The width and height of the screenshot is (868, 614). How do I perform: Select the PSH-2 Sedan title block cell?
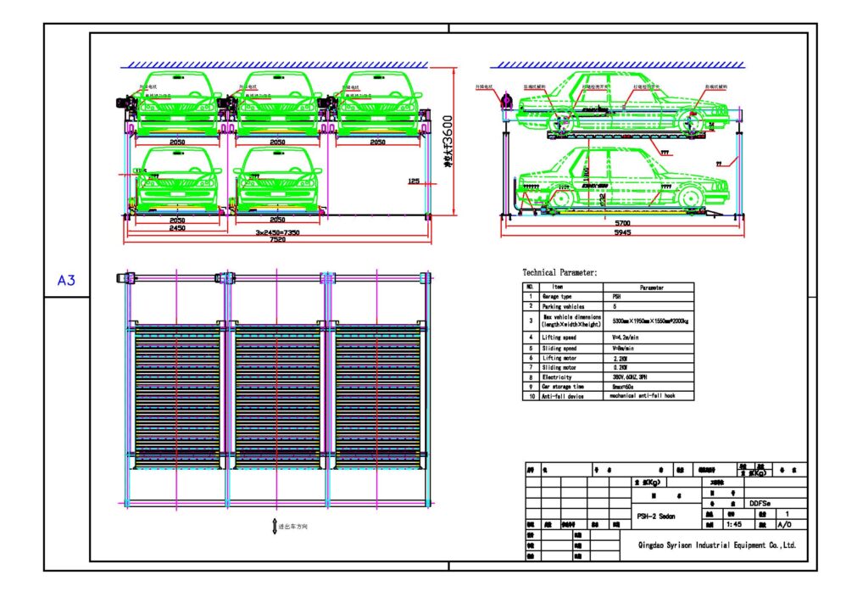pos(658,516)
